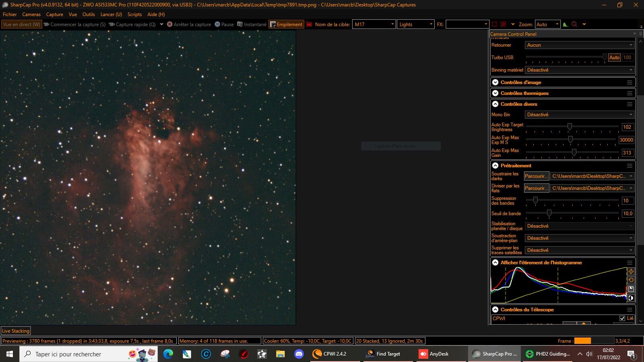Screen dimensions: 644x362
Task: Open the drag handle menu for Contrôles thermiques
Action: coord(630,93)
